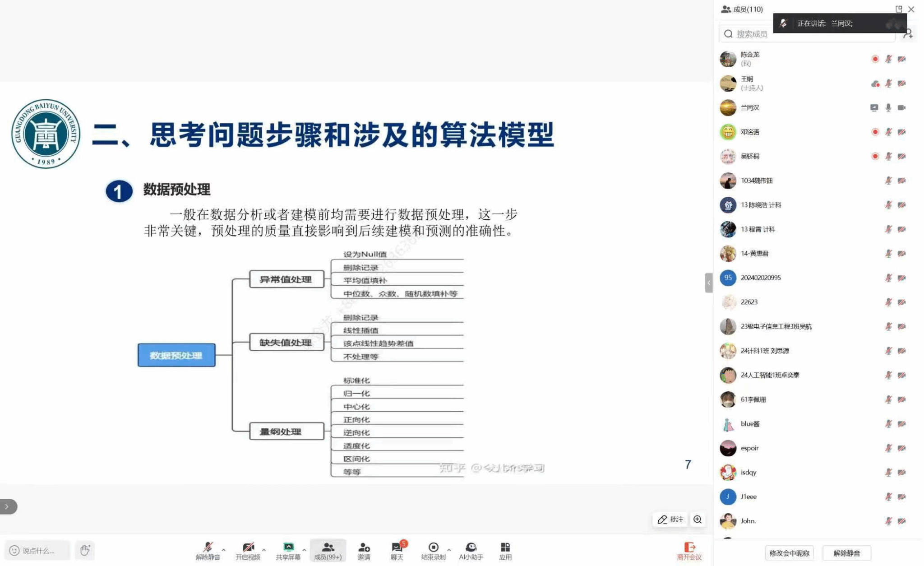Toggle mute on 13程霄 计科

887,229
